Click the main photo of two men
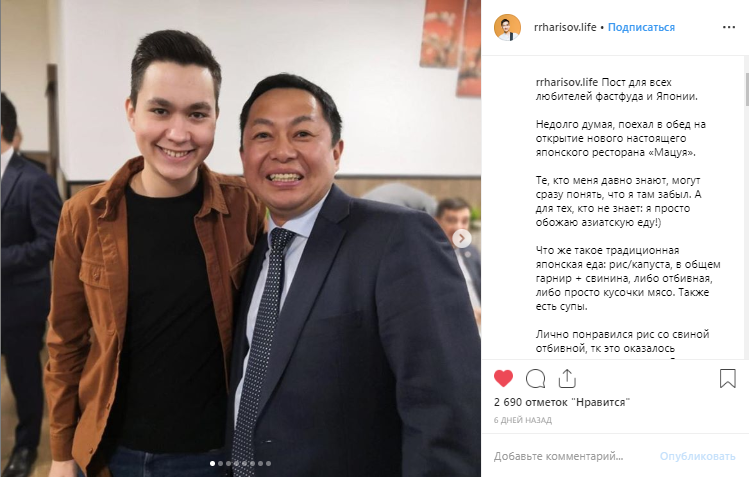Image resolution: width=749 pixels, height=477 pixels. point(241,238)
